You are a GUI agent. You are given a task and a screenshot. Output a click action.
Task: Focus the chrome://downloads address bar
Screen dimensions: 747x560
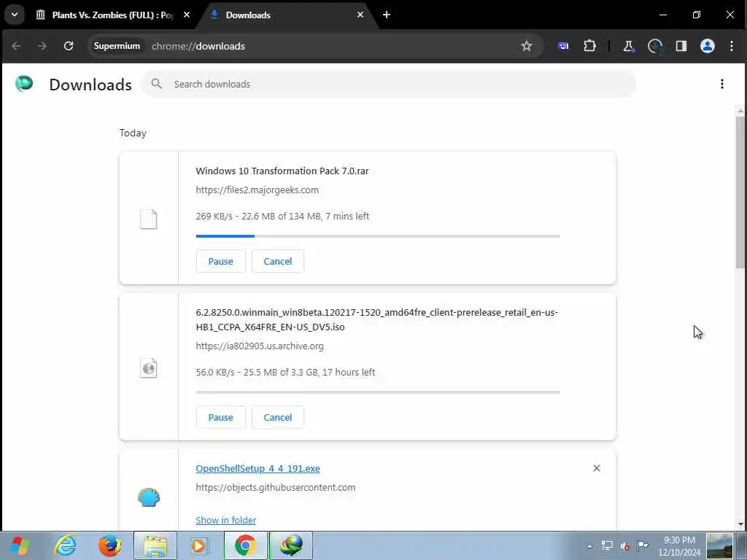tap(198, 46)
